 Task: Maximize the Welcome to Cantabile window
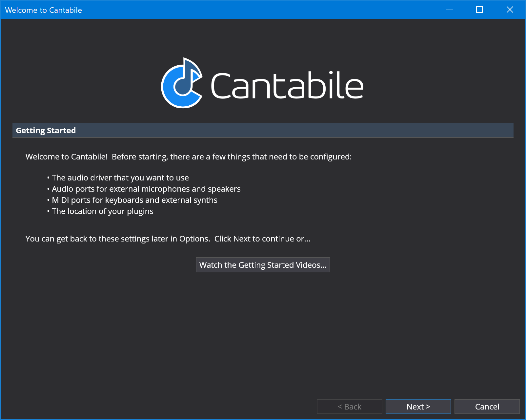point(479,10)
